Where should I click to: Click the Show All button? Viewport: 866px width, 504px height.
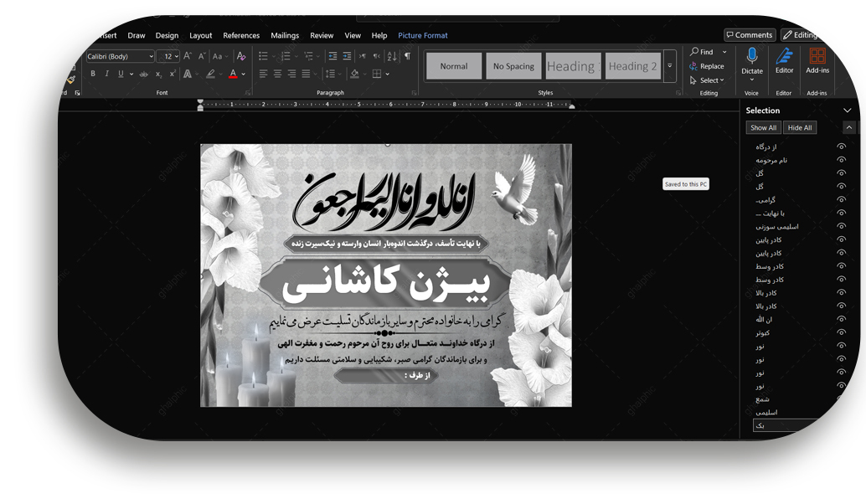pos(763,127)
